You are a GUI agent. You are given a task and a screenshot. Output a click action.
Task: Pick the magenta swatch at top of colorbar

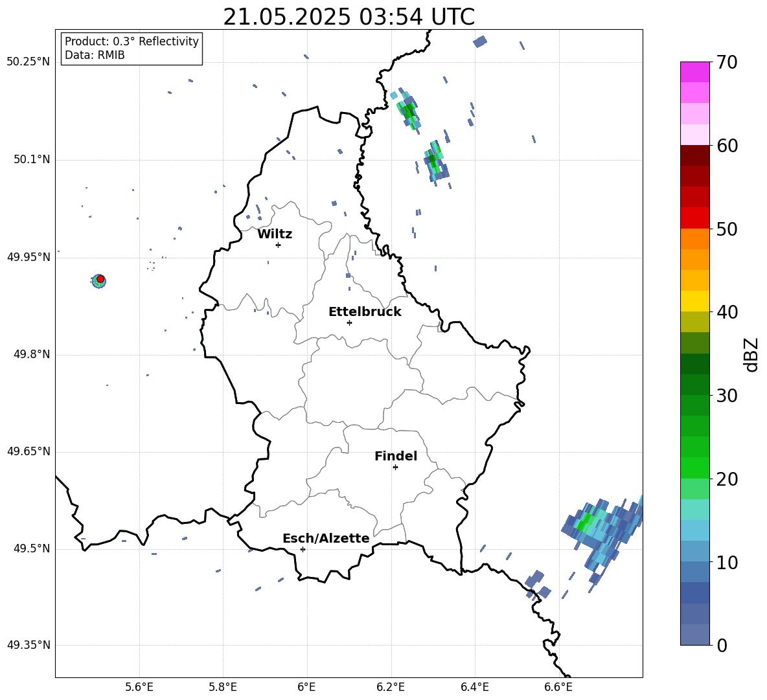pos(694,72)
